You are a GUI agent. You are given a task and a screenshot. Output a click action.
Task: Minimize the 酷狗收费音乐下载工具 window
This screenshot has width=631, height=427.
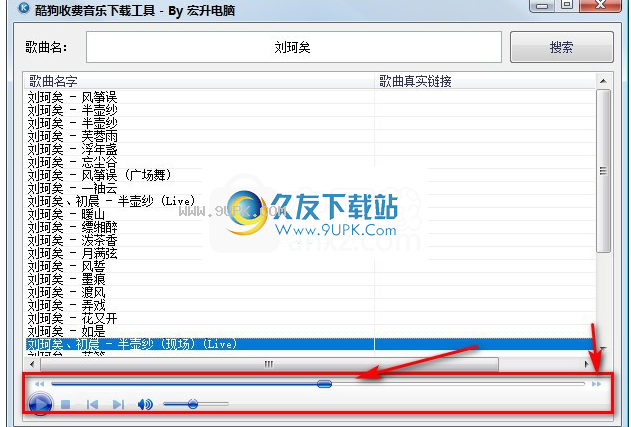pyautogui.click(x=542, y=6)
